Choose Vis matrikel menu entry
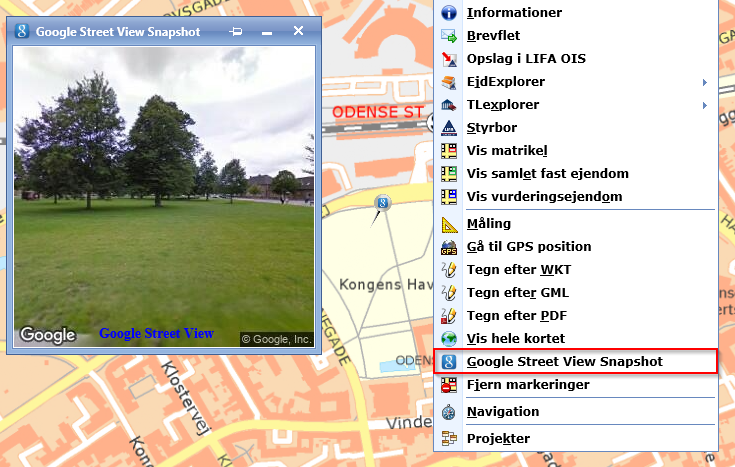Screen dimensions: 735x467 tap(576, 151)
